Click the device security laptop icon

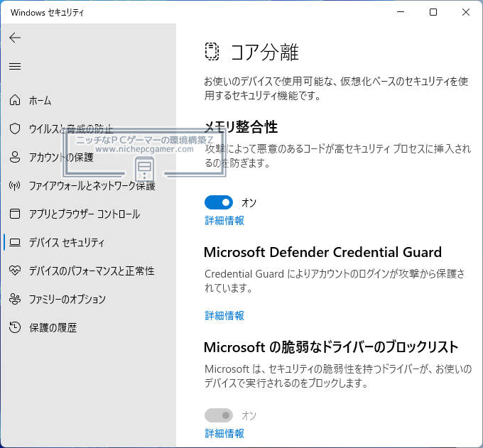coord(15,242)
